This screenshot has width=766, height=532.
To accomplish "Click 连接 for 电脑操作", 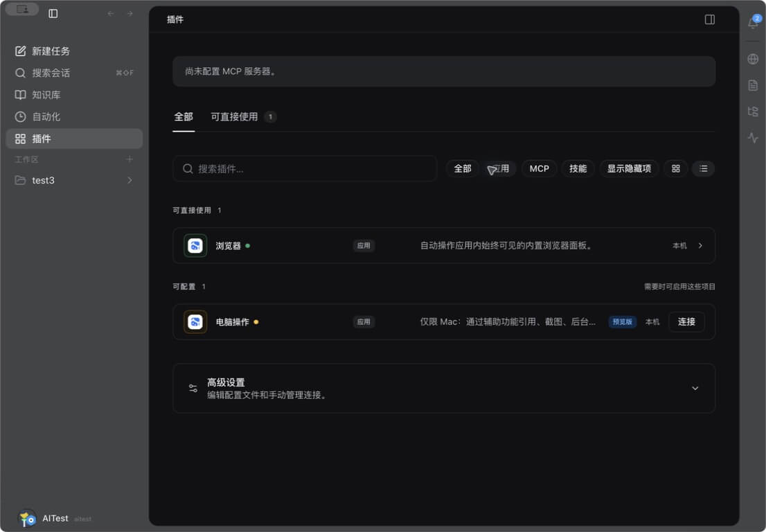I will [686, 322].
